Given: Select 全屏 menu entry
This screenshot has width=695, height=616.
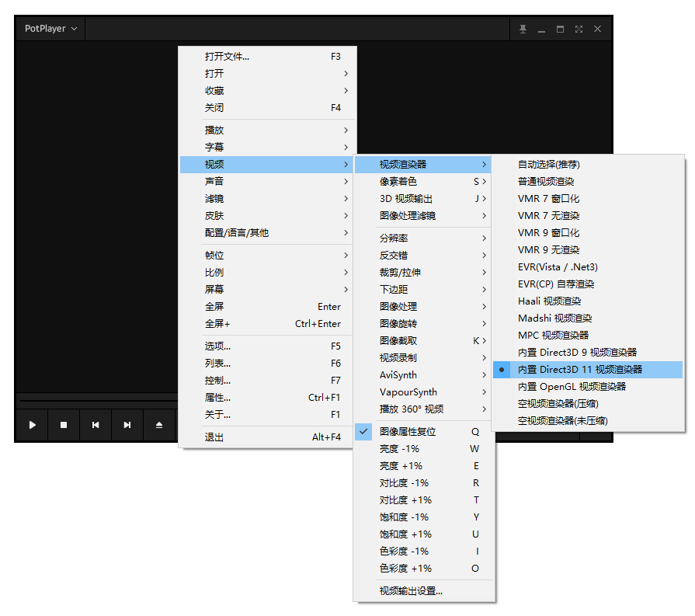Looking at the screenshot, I should [266, 307].
